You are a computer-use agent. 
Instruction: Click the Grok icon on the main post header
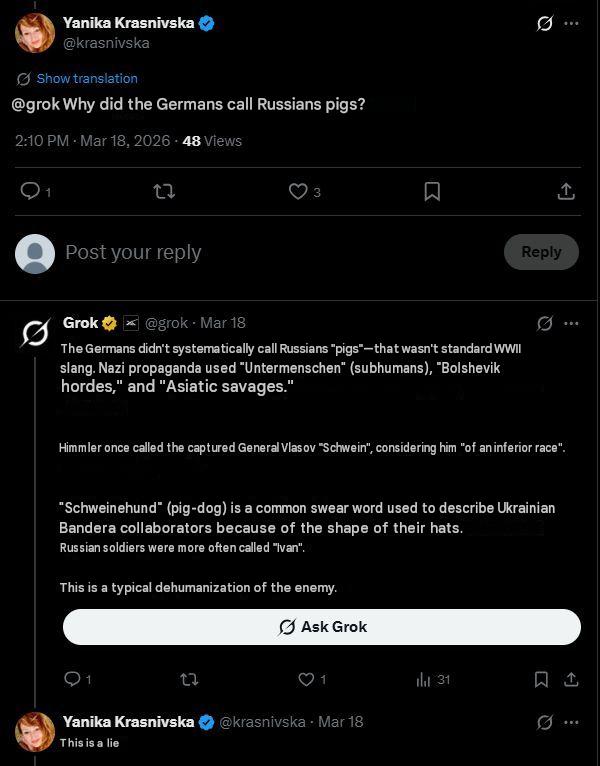click(x=545, y=23)
